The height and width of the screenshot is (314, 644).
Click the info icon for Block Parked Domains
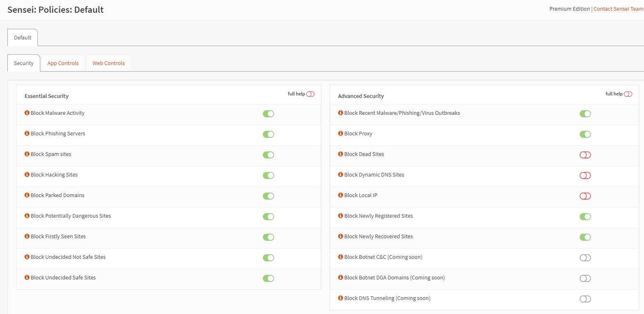27,195
